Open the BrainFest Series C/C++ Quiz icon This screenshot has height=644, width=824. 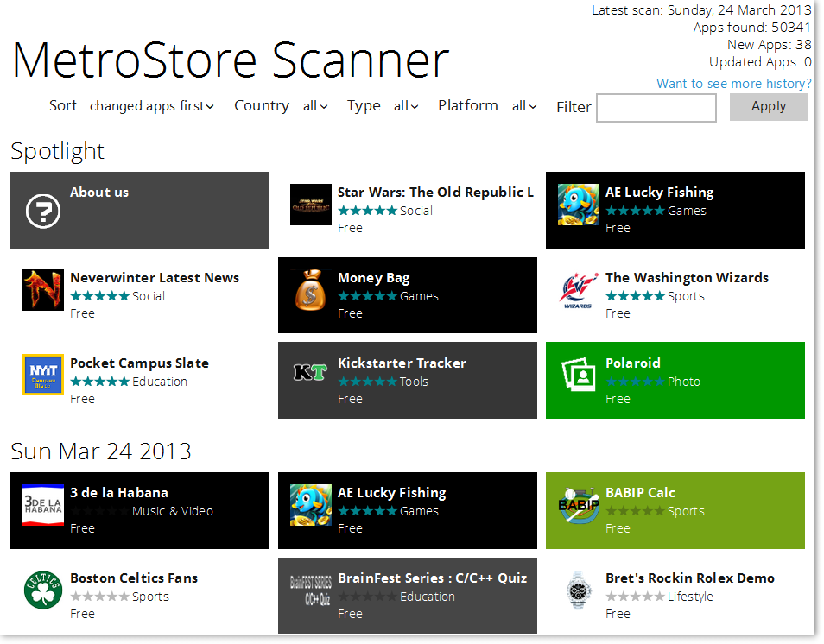(x=311, y=590)
